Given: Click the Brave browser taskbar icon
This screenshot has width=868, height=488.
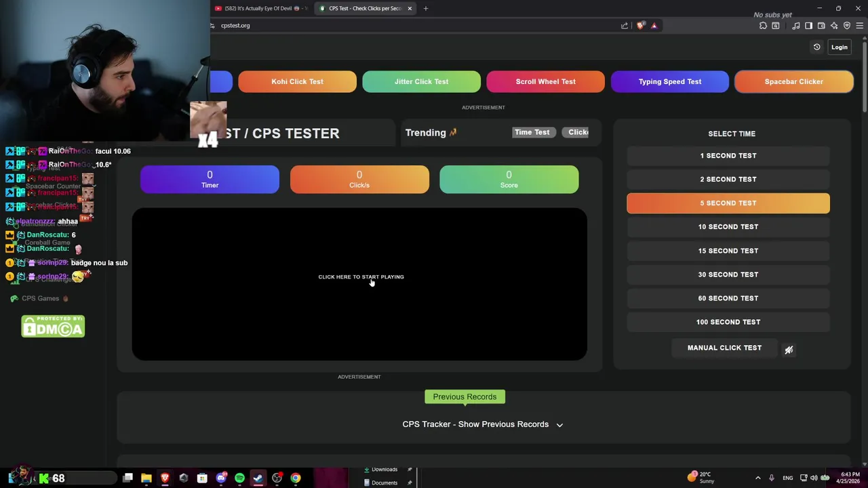Looking at the screenshot, I should [x=165, y=479].
